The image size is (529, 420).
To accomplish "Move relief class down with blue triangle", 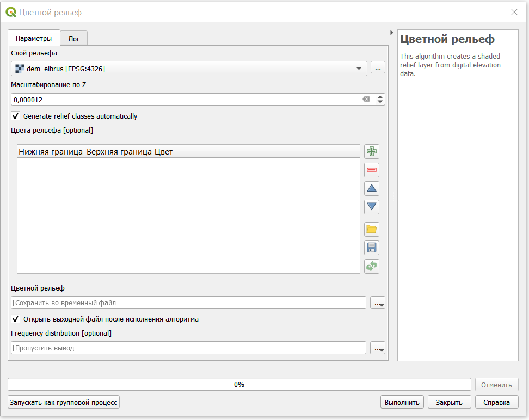I will pyautogui.click(x=372, y=207).
